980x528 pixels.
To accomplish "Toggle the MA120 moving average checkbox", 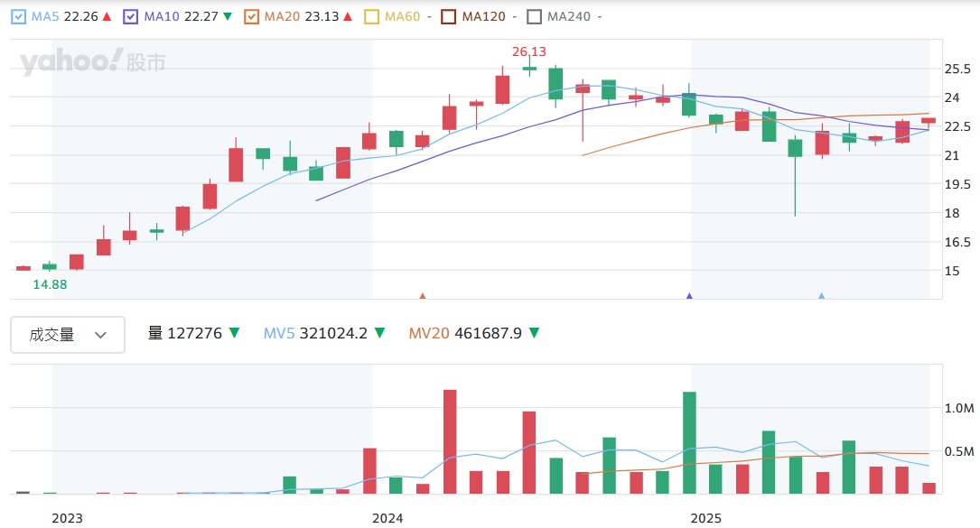I will tap(448, 16).
